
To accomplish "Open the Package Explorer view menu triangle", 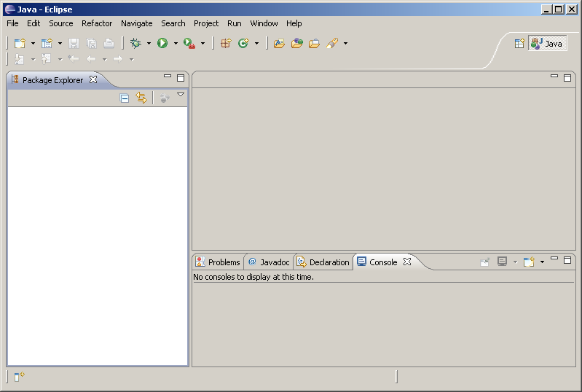I will coord(181,95).
